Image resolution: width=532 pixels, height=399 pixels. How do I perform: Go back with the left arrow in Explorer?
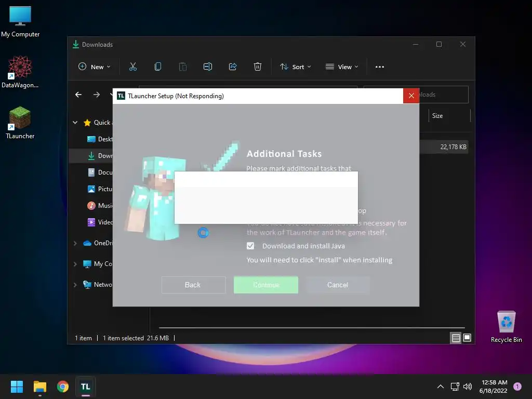tap(78, 95)
